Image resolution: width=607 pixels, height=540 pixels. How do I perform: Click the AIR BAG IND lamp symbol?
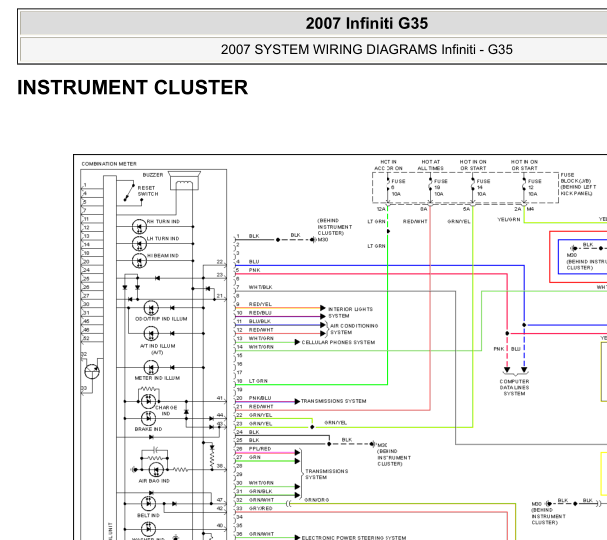click(x=156, y=470)
